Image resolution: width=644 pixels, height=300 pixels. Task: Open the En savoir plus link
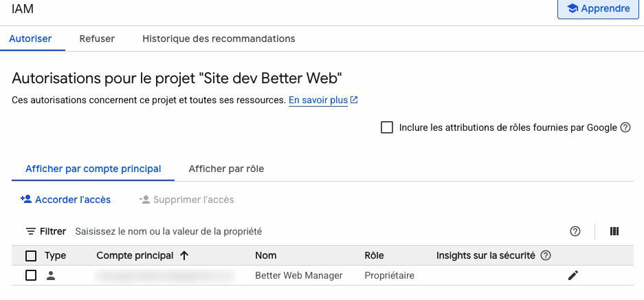click(x=318, y=100)
